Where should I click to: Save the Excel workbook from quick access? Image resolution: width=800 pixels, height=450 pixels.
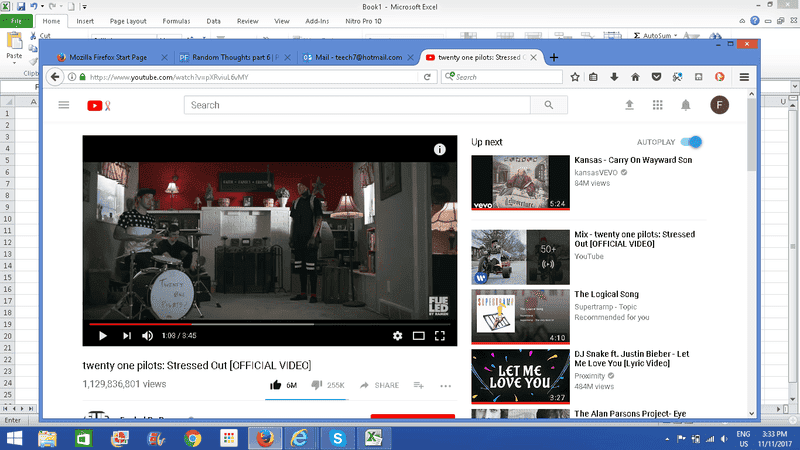click(21, 7)
